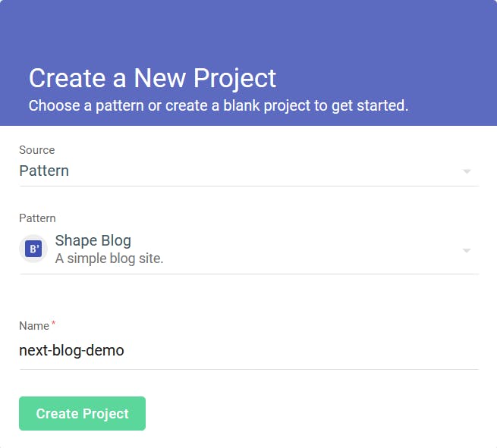Click the purple header banner above the title

249,32
